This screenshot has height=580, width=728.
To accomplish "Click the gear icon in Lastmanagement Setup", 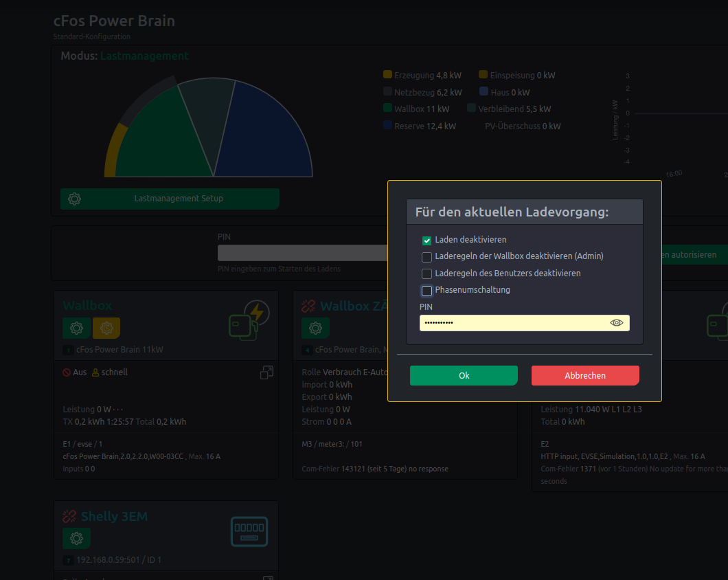I will click(74, 199).
